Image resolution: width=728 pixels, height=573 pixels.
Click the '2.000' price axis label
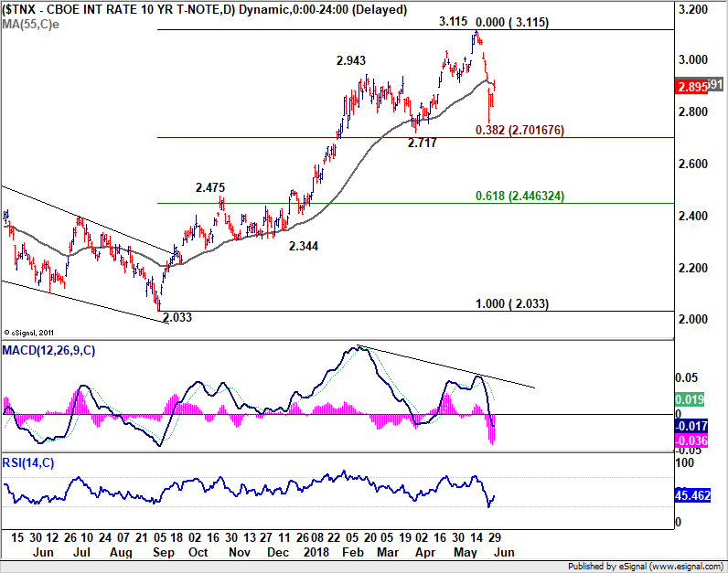(x=692, y=319)
